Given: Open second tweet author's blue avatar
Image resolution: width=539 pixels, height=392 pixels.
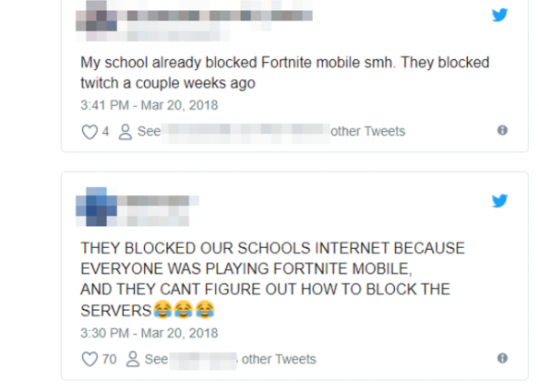Looking at the screenshot, I should click(x=97, y=207).
